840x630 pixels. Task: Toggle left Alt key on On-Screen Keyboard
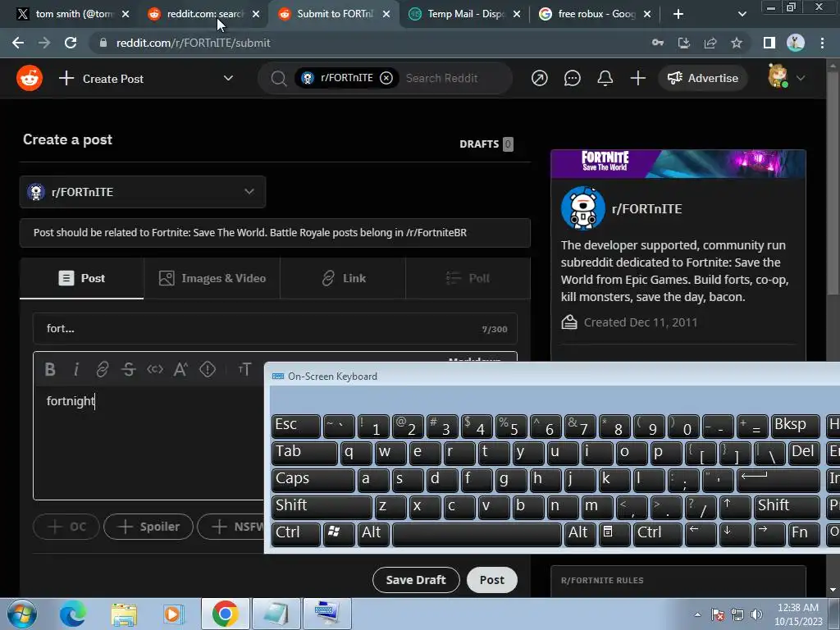pos(374,534)
